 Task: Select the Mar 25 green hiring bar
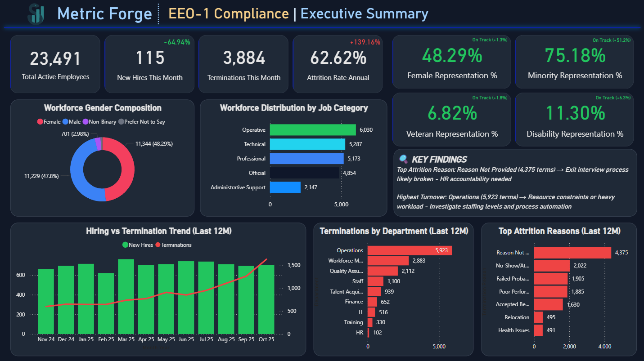(126, 296)
